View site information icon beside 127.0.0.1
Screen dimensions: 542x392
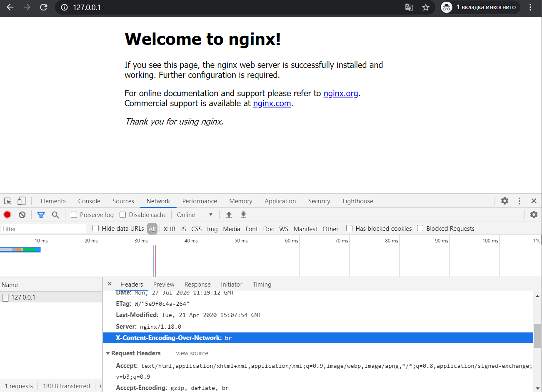click(64, 7)
